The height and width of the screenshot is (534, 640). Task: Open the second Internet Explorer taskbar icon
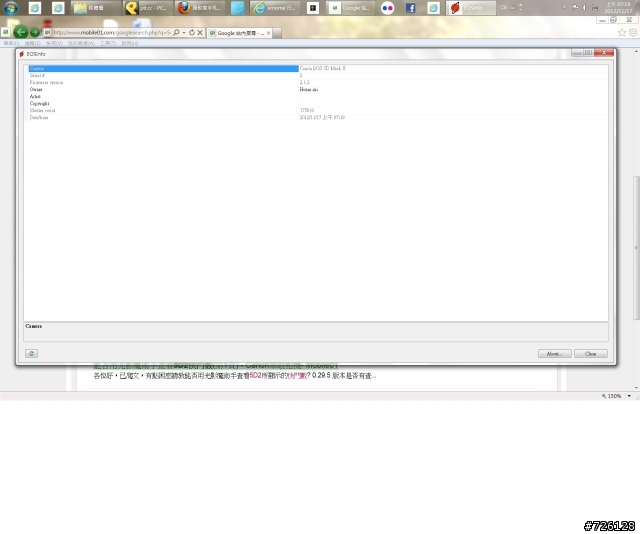coord(58,8)
